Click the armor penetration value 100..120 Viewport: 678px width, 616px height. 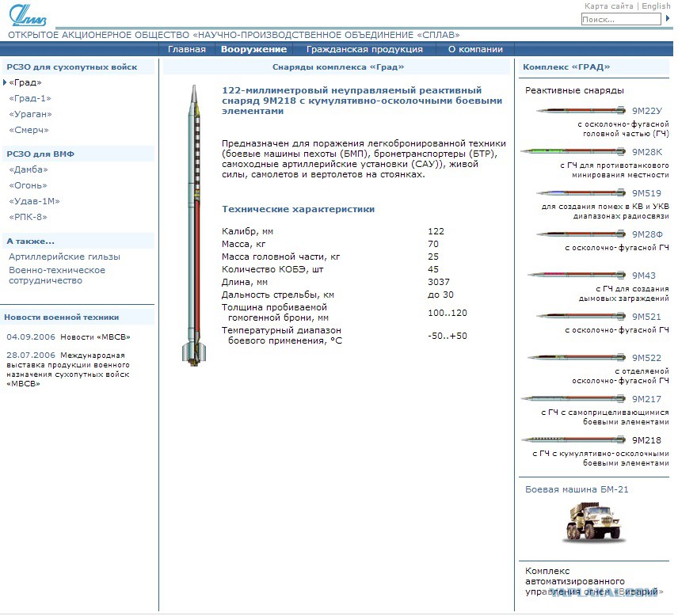[448, 313]
